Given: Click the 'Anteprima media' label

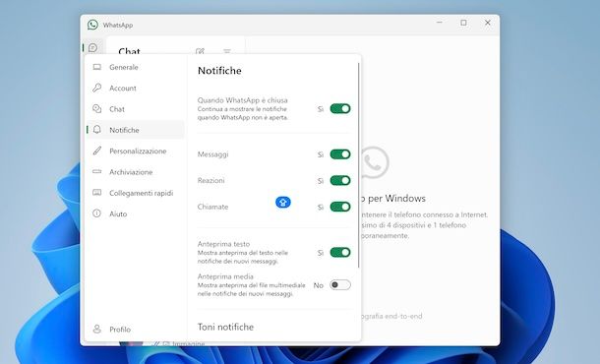Looking at the screenshot, I should click(225, 276).
